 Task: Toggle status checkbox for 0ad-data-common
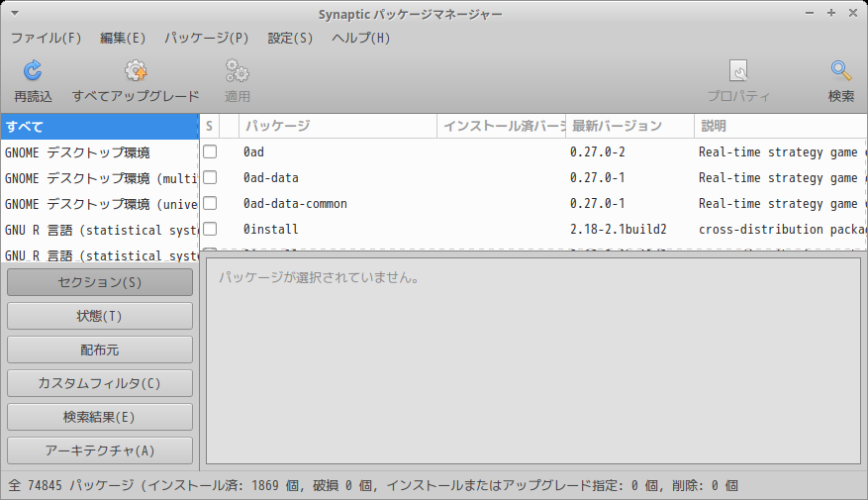[x=210, y=203]
